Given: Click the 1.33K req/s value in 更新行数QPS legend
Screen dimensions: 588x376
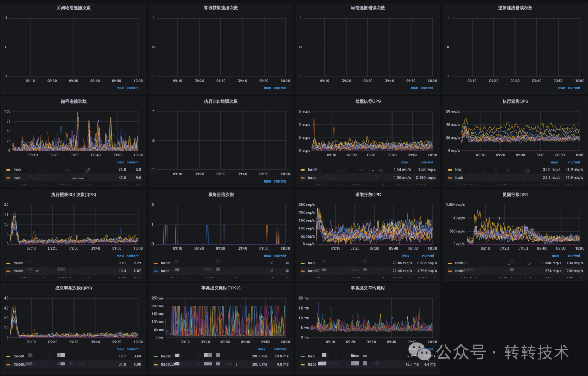Looking at the screenshot, I should [551, 263].
